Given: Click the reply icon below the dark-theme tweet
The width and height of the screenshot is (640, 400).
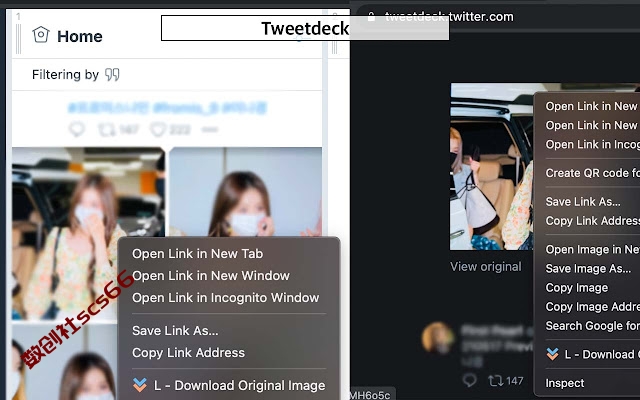Looking at the screenshot, I should click(x=470, y=381).
